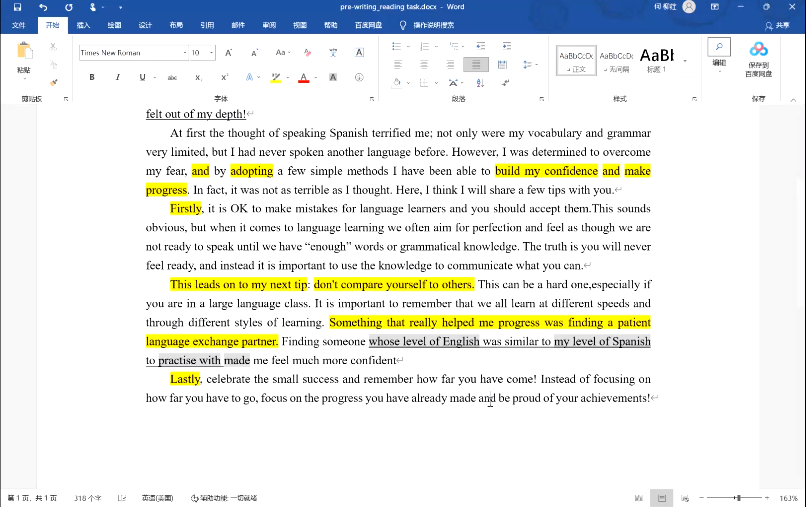Click the Save icon in quick access toolbar
Viewport: 806px width, 507px height.
click(17, 7)
